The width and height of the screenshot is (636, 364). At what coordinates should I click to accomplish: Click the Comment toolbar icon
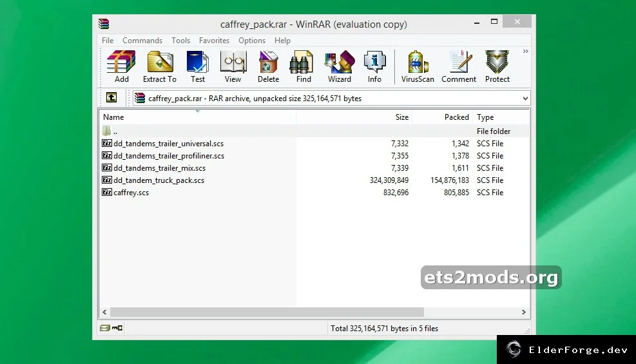[459, 67]
